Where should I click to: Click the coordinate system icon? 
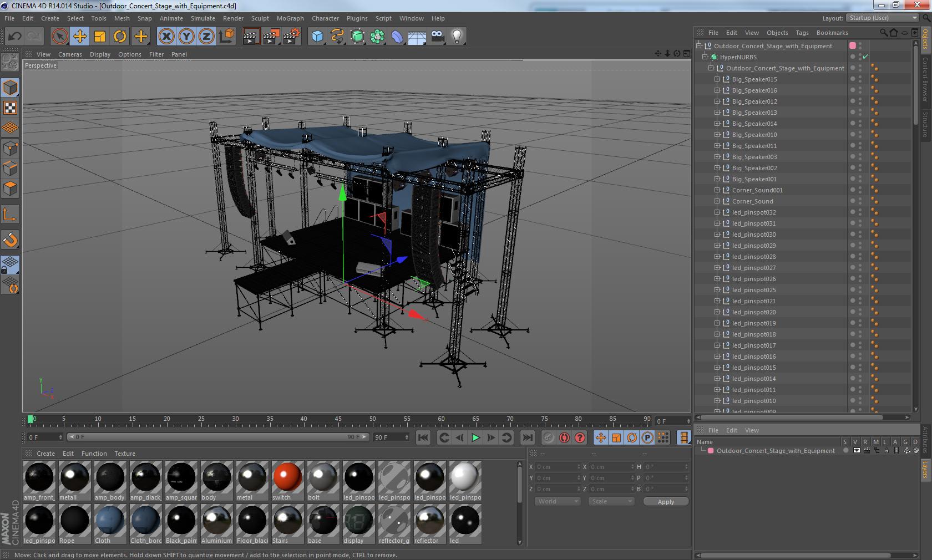point(226,37)
